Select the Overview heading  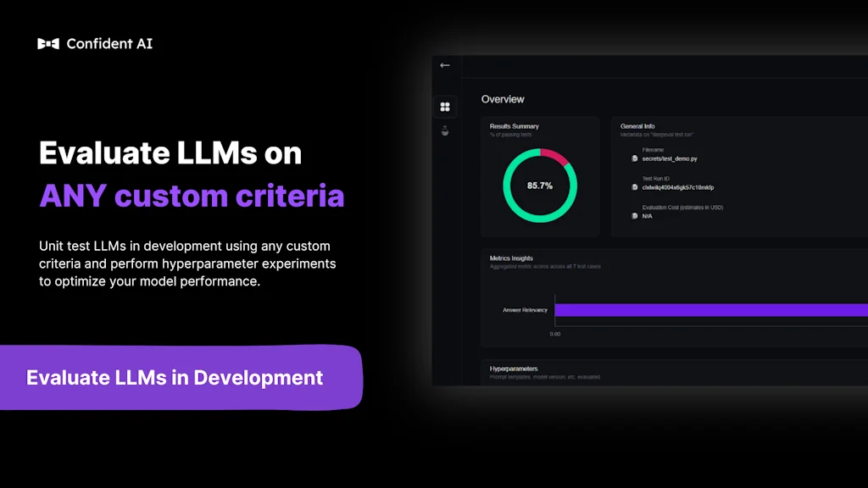pyautogui.click(x=503, y=99)
